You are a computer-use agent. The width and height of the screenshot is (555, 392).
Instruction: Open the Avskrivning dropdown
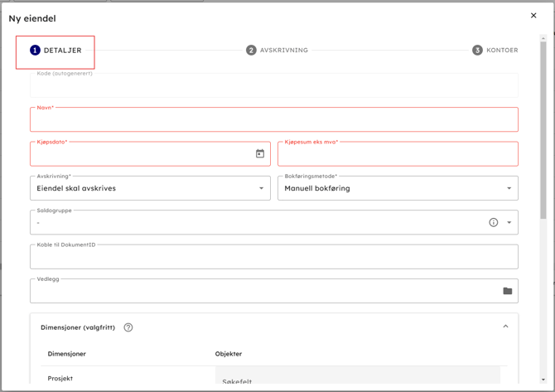pos(150,188)
